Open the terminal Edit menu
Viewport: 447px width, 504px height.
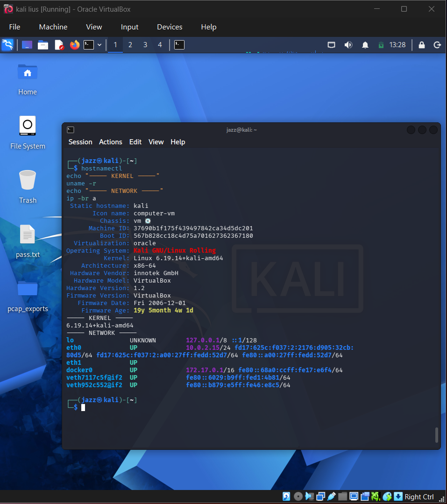tap(135, 142)
